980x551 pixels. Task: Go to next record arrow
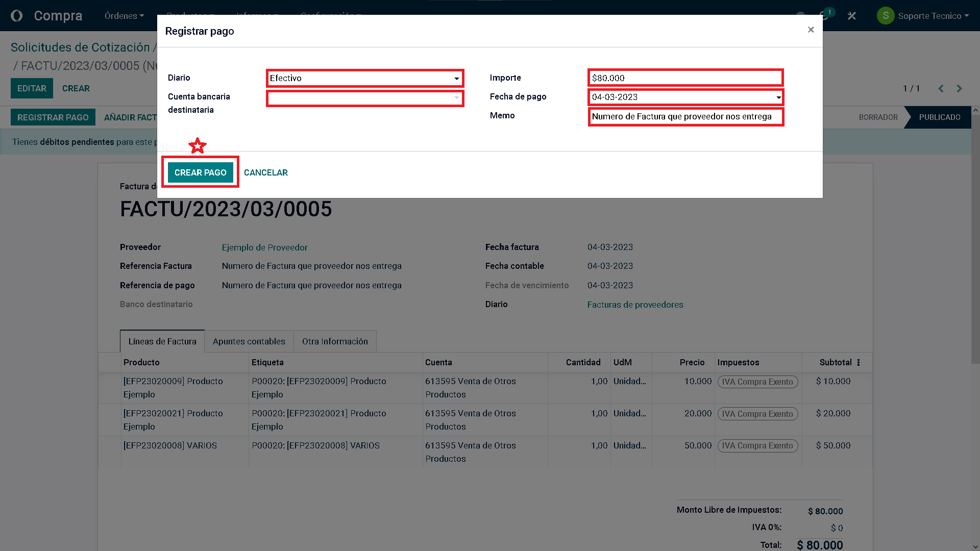coord(959,89)
